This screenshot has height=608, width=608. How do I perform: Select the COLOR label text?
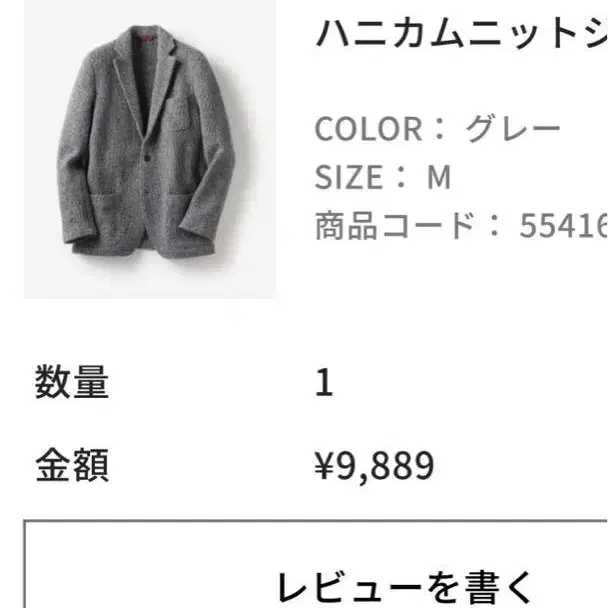[x=368, y=129]
